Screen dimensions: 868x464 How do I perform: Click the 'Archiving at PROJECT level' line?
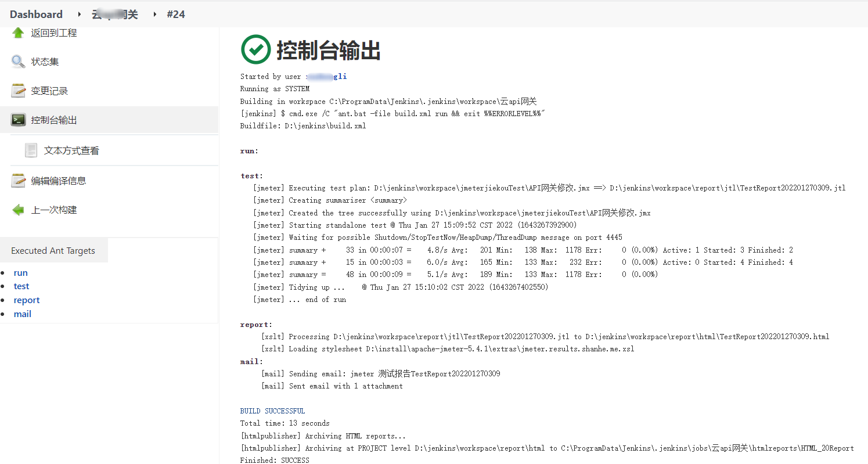(x=547, y=448)
